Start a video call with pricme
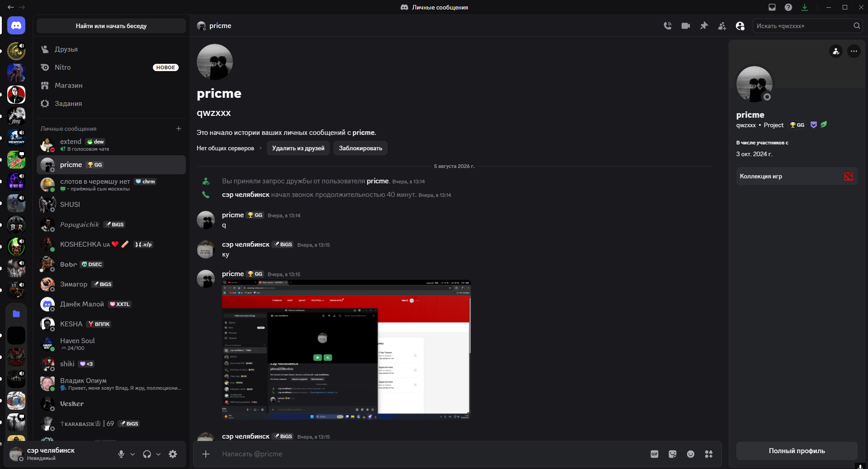This screenshot has height=469, width=868. click(x=686, y=26)
